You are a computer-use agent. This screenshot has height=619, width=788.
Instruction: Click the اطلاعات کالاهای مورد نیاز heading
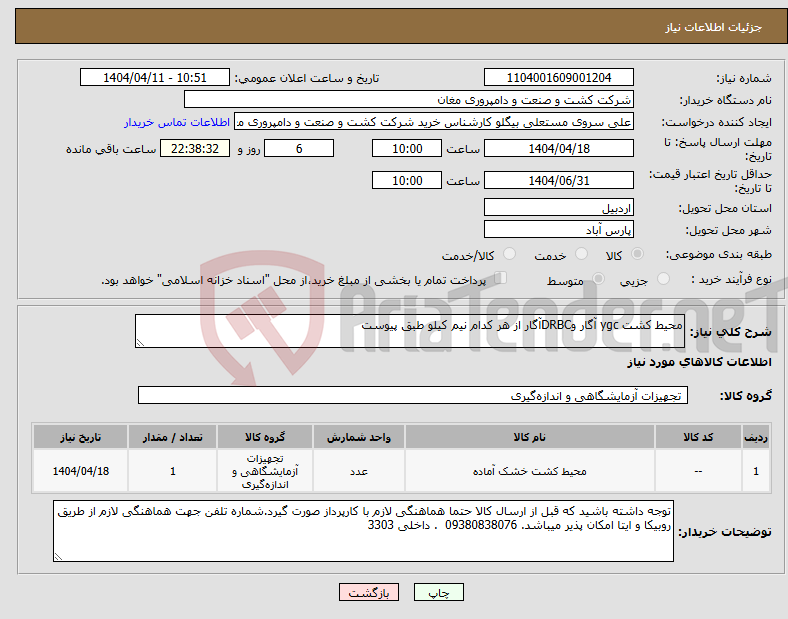pyautogui.click(x=699, y=362)
